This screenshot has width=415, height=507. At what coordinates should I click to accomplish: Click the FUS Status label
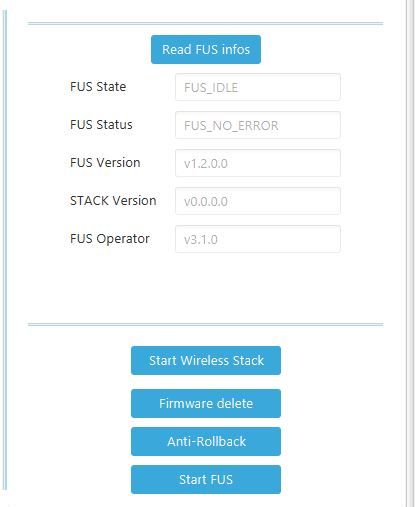click(x=101, y=125)
